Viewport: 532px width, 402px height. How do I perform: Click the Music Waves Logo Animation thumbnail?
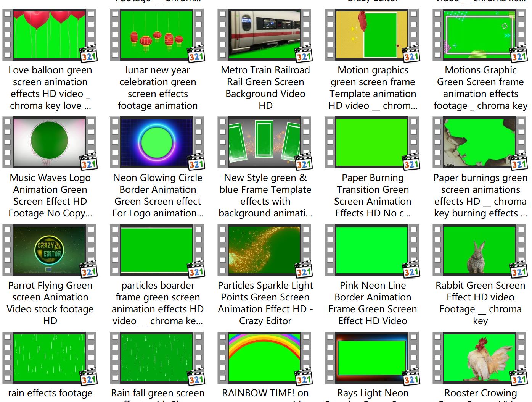click(x=49, y=142)
